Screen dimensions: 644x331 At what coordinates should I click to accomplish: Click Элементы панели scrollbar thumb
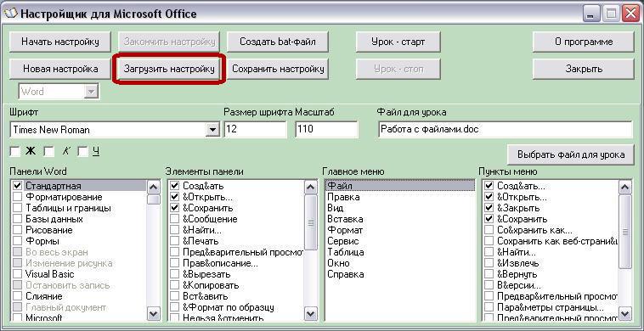[x=311, y=222]
